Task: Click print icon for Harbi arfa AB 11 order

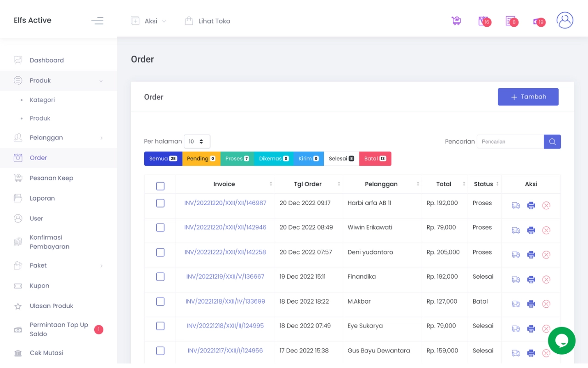Action: [531, 206]
